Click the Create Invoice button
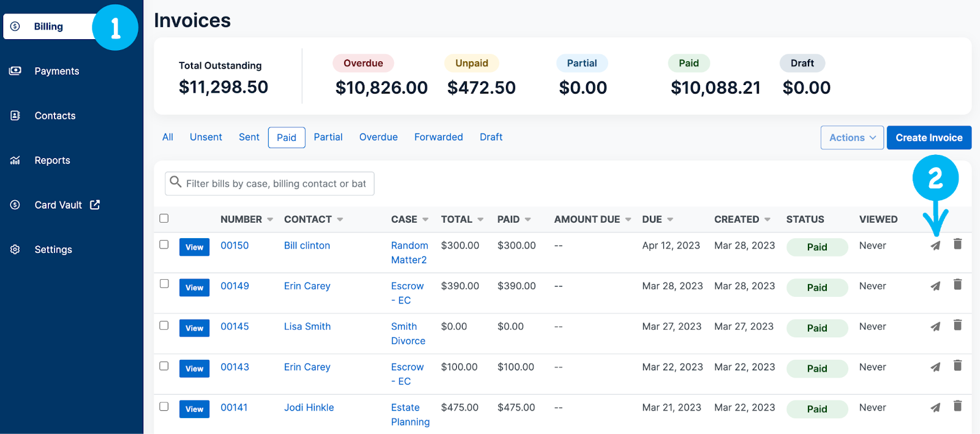This screenshot has height=434, width=980. 929,138
